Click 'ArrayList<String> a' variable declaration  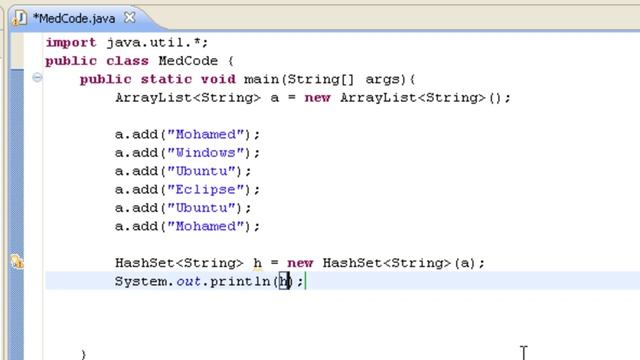(197, 98)
